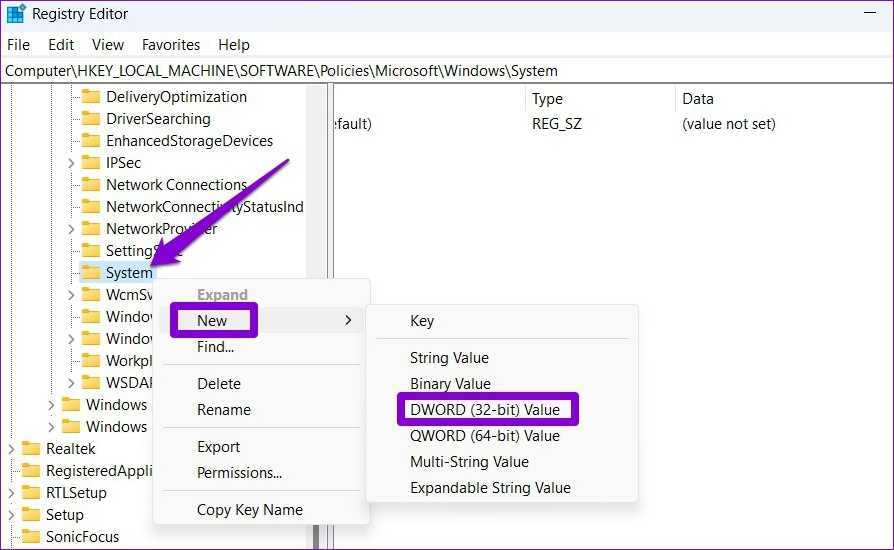
Task: Select the Realtek folder icon
Action: pos(31,449)
